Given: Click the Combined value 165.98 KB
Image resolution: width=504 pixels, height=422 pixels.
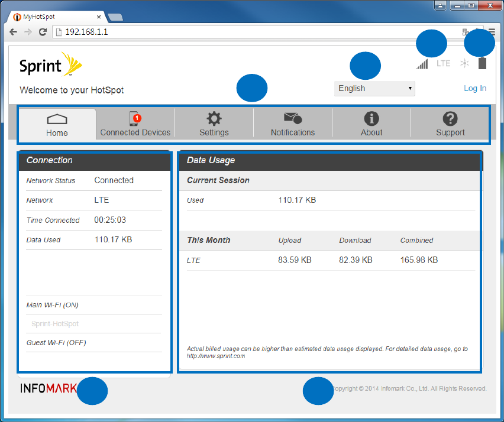Looking at the screenshot, I should tap(419, 260).
